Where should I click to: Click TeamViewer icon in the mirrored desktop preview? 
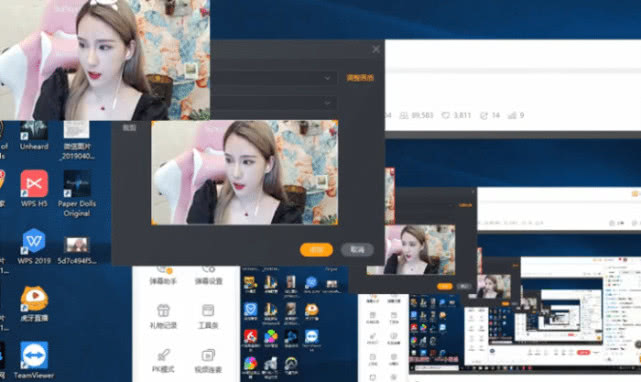tap(312, 337)
